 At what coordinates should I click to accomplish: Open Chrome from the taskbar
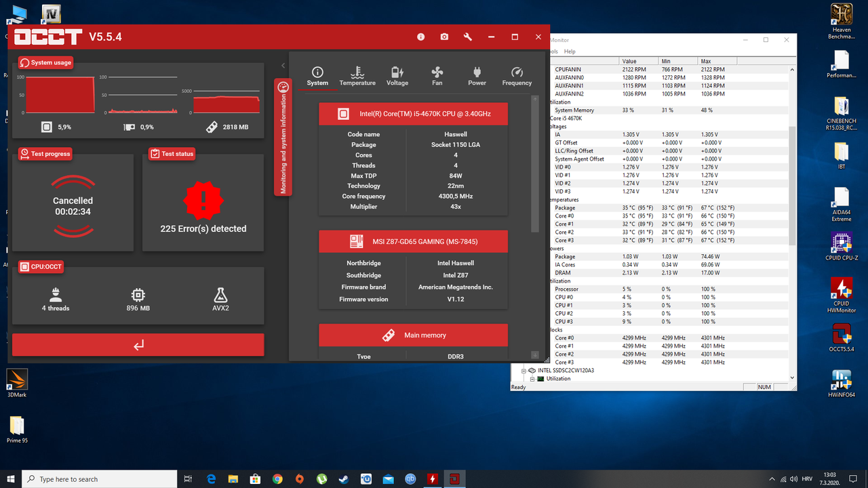pos(277,479)
